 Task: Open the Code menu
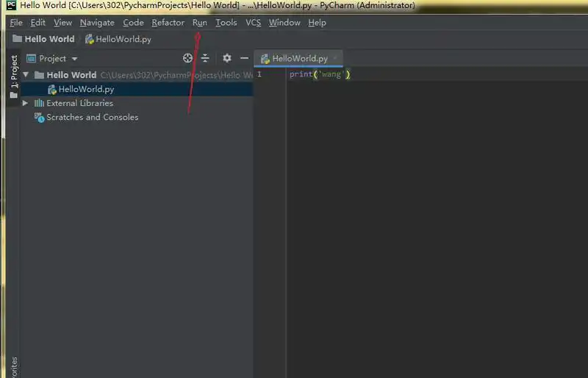tap(133, 23)
